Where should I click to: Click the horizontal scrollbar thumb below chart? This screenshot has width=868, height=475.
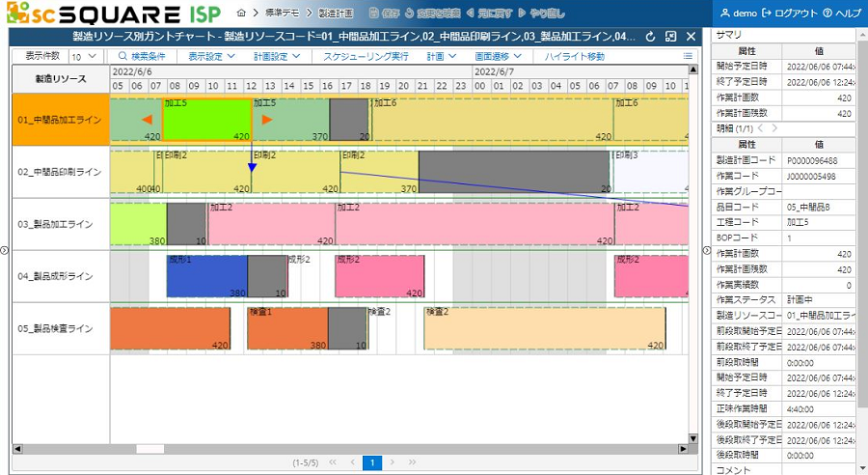click(150, 448)
